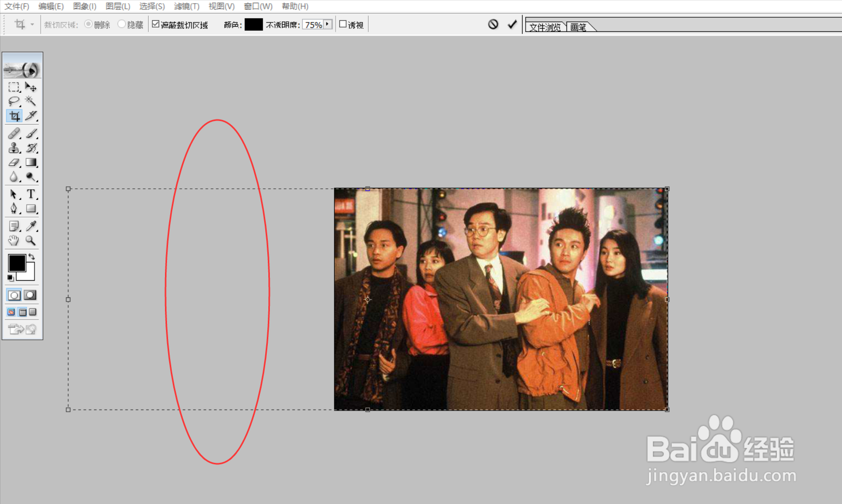Switch to Standard Screen Mode

click(11, 312)
